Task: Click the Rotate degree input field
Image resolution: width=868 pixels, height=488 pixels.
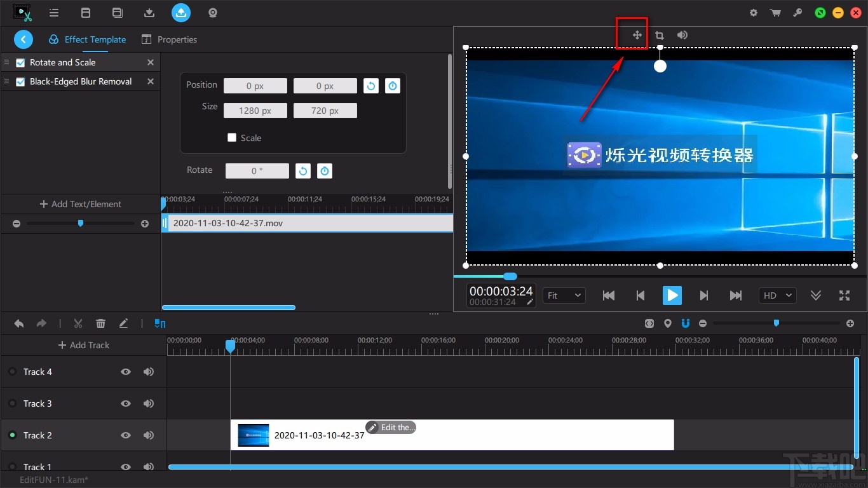Action: (x=257, y=171)
